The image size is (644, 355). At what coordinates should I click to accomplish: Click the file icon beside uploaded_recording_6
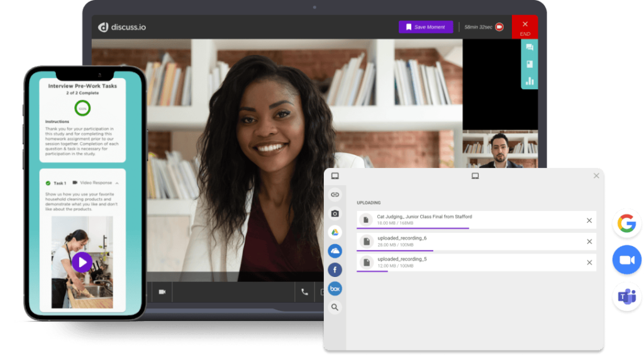367,241
